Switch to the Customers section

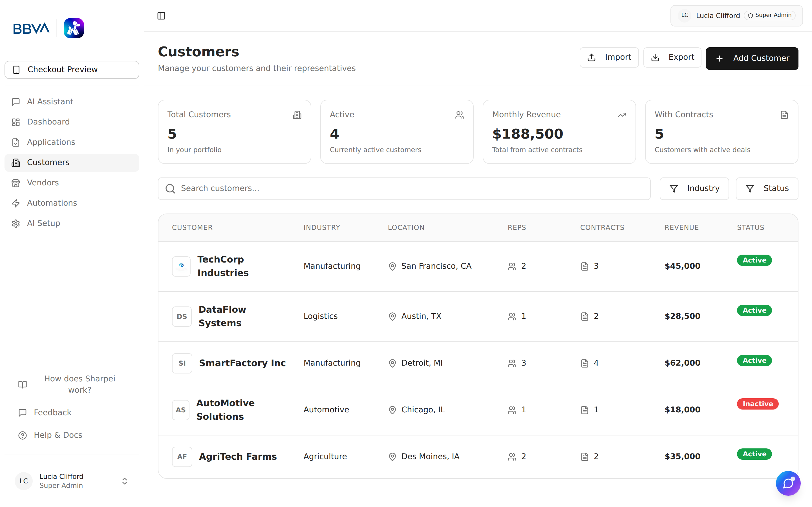point(48,162)
